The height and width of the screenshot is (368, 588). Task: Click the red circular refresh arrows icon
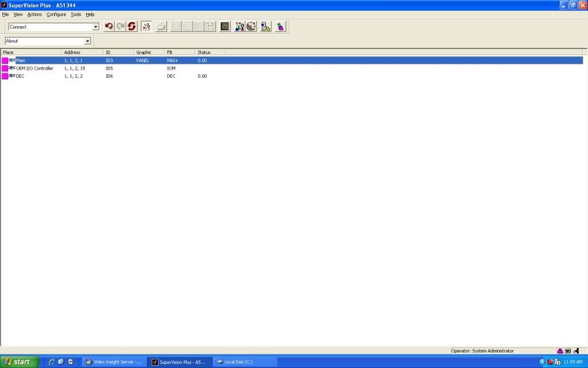tap(132, 26)
